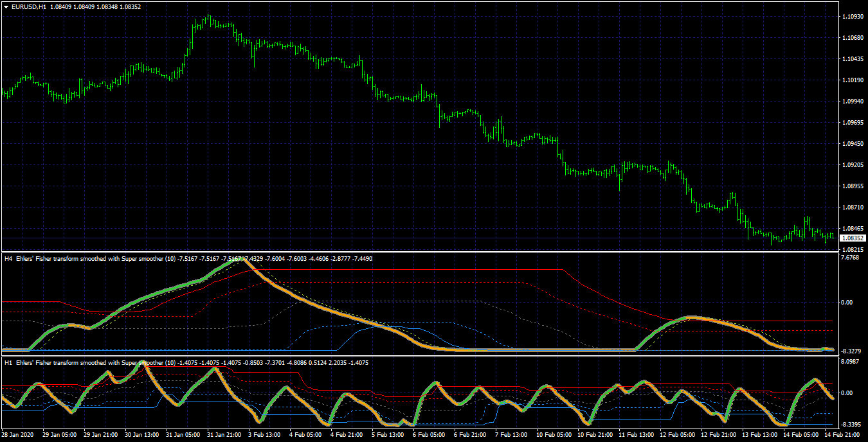Click the 29 Jan 05:00 time axis label
This screenshot has height=442, width=868.
click(x=60, y=435)
